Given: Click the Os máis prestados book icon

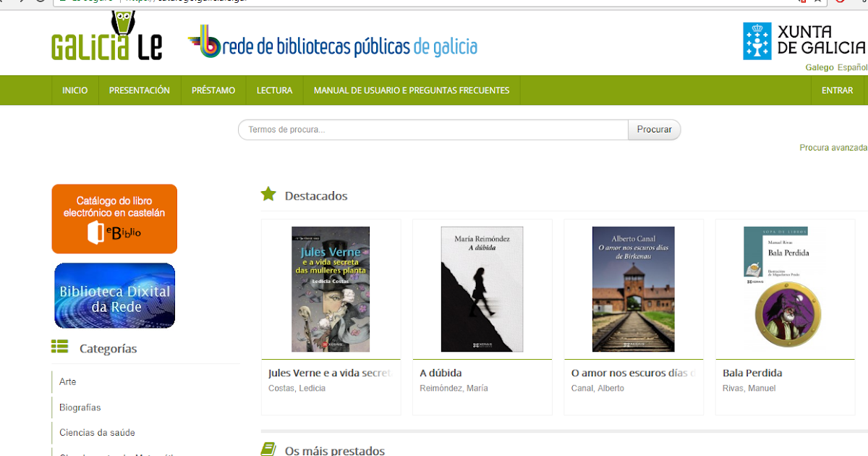Looking at the screenshot, I should point(268,449).
